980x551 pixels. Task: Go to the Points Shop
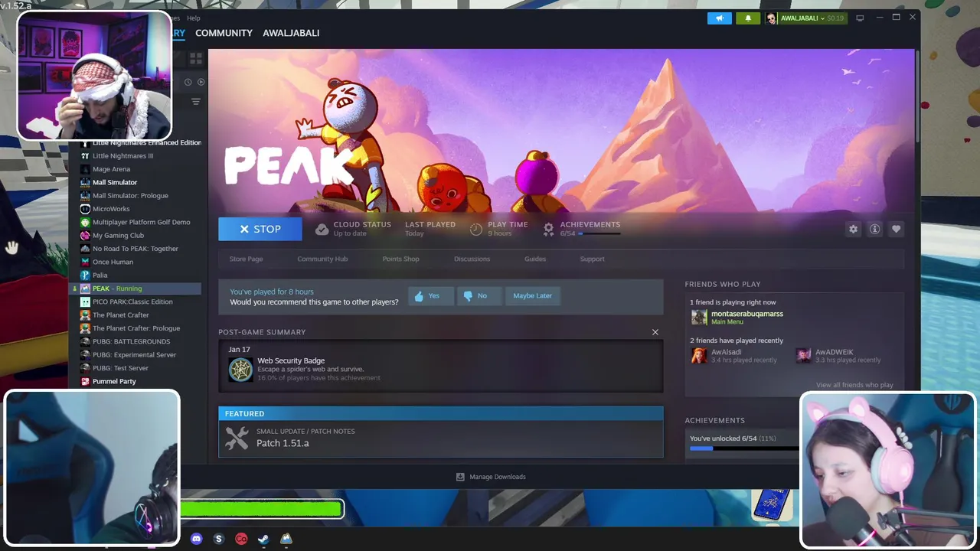coord(400,259)
